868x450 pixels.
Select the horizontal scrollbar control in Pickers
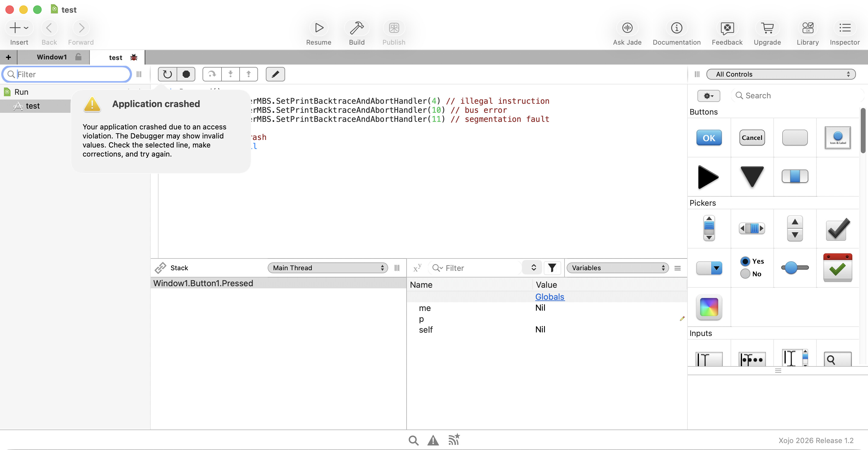752,228
